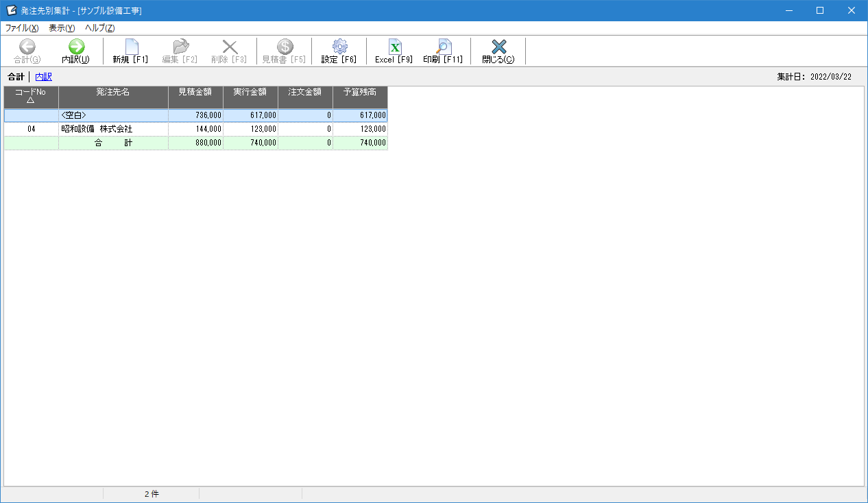Screen dimensions: 868x503
Task: Open 設定 [F6] gear settings
Action: tap(339, 51)
